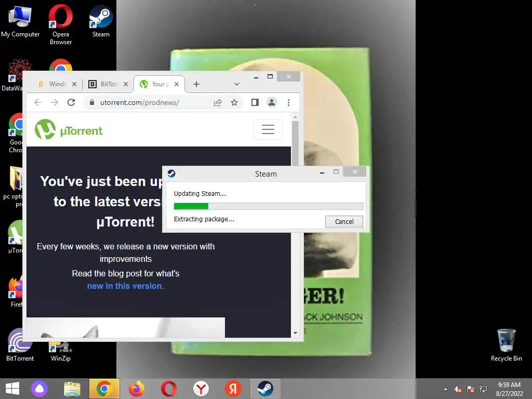Open the Yandex Browser taskbar icon with the Y logo
The image size is (532, 399).
[x=201, y=389]
